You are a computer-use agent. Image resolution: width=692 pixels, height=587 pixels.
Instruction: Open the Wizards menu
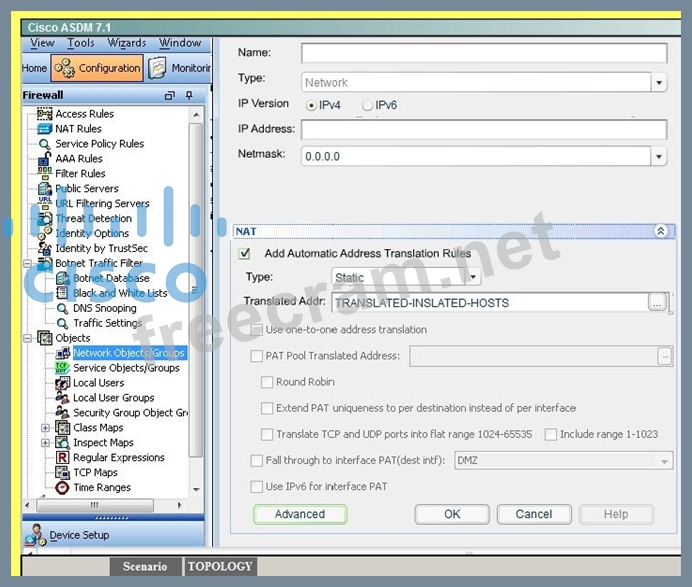(x=127, y=43)
